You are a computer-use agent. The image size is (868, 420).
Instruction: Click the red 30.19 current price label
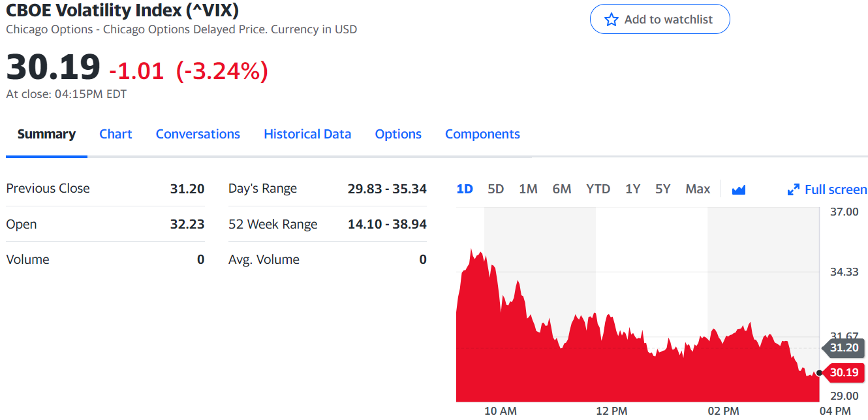(x=843, y=372)
